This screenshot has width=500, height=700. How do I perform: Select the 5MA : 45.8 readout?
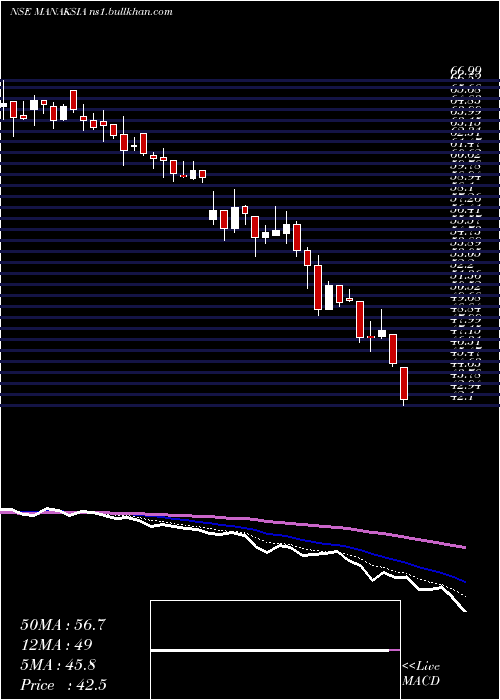(x=58, y=665)
